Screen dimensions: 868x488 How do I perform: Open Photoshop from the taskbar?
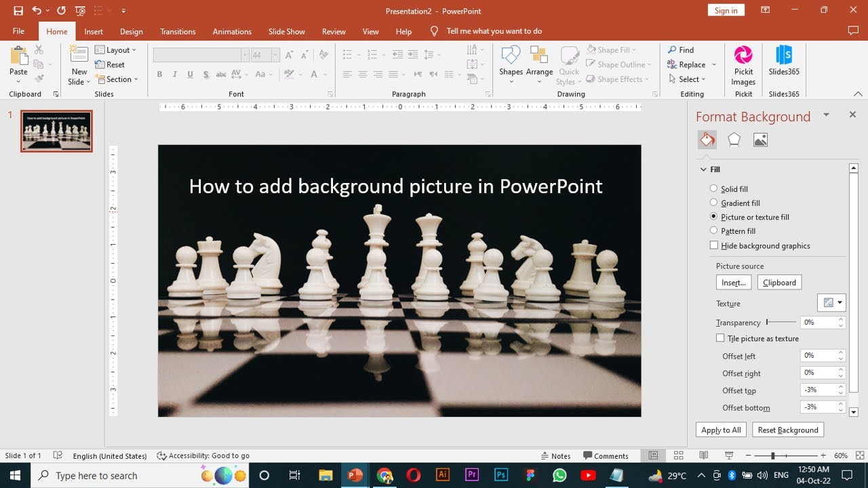point(501,475)
